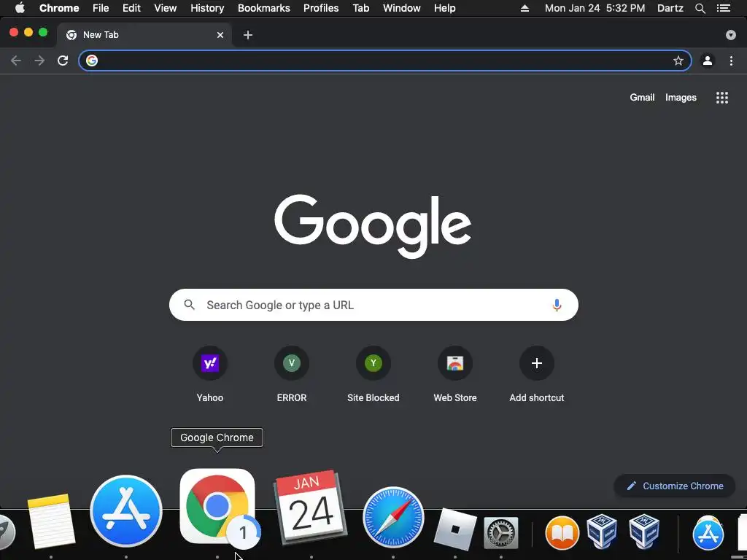
Task: Open the File menu
Action: (101, 8)
